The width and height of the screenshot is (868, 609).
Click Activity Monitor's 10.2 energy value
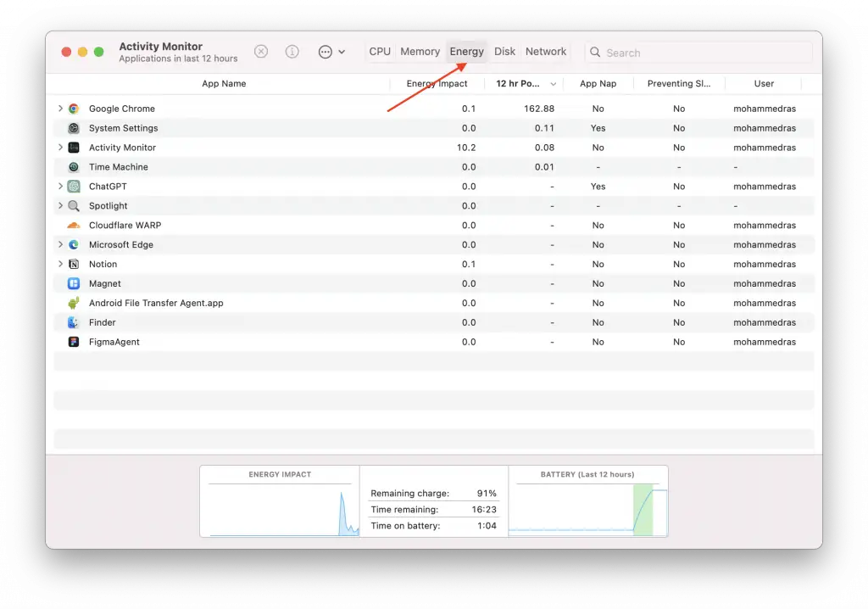pyautogui.click(x=466, y=148)
